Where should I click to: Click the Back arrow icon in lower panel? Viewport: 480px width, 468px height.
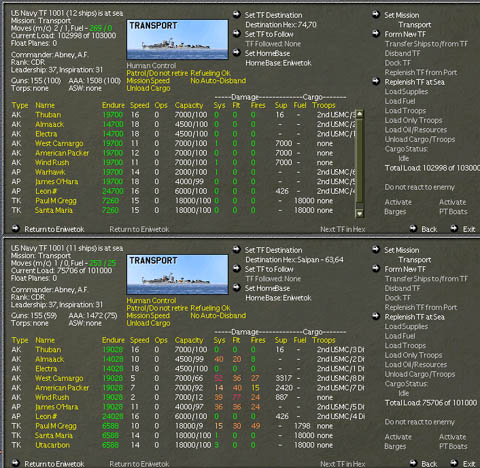point(413,463)
